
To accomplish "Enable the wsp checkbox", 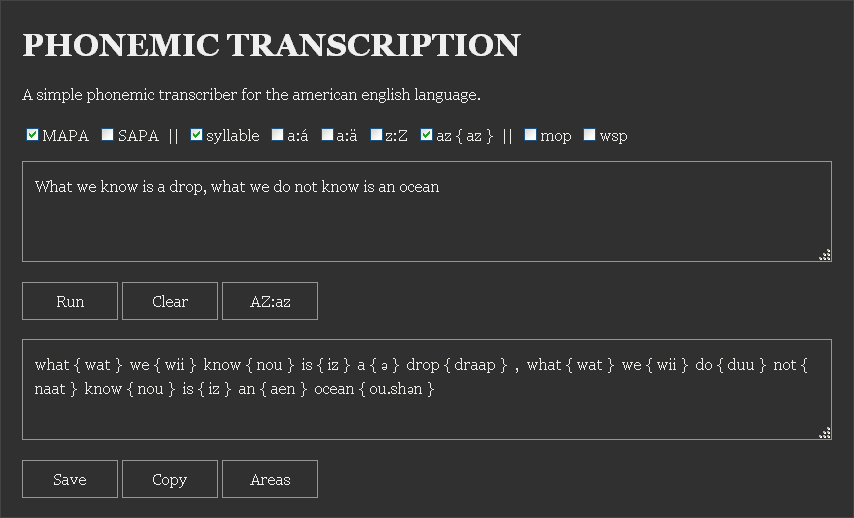I will [x=590, y=135].
